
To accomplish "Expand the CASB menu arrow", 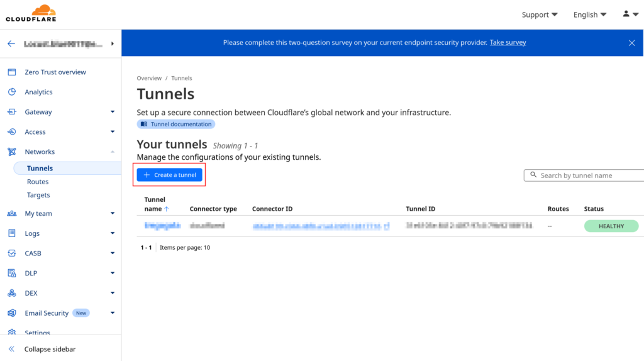I will pos(112,253).
